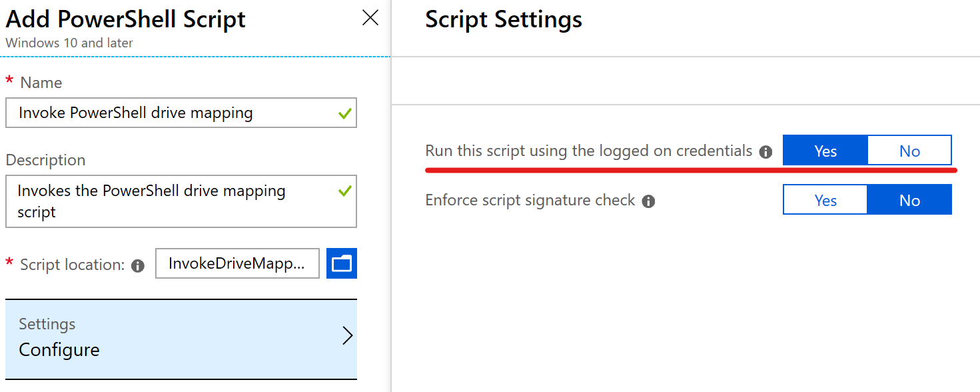This screenshot has width=980, height=392.
Task: Close the Add PowerShell Script blade
Action: click(x=370, y=18)
